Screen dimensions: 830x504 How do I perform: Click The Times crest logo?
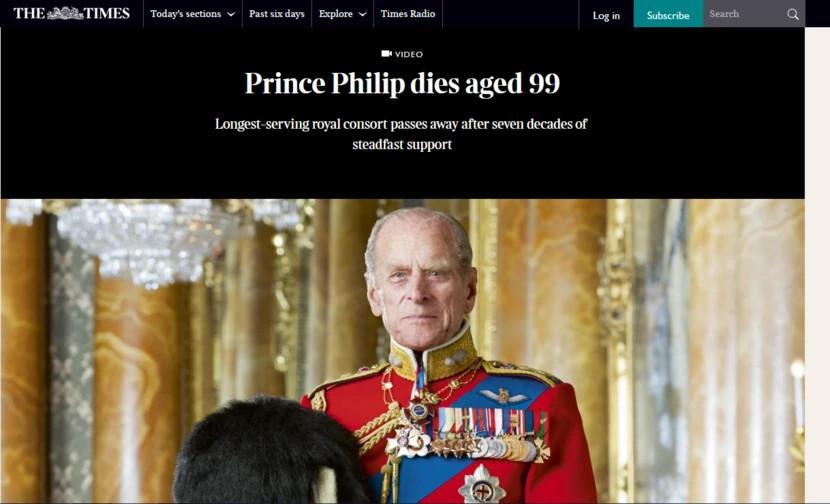(x=65, y=13)
